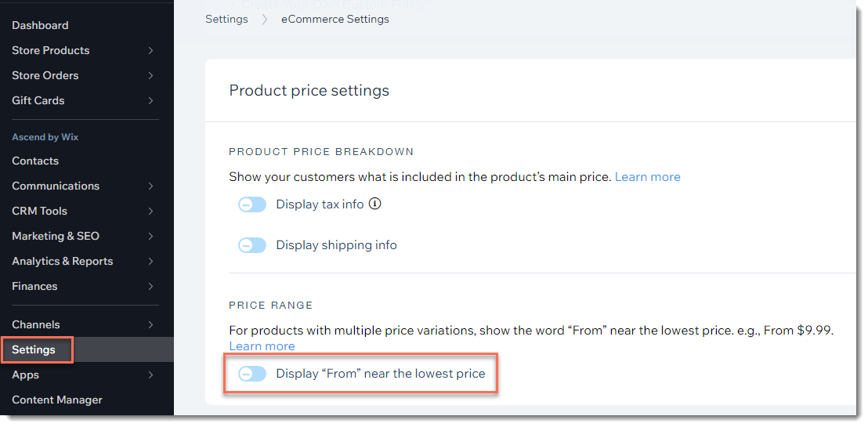Expand the Communications submenu arrow

pyautogui.click(x=150, y=186)
